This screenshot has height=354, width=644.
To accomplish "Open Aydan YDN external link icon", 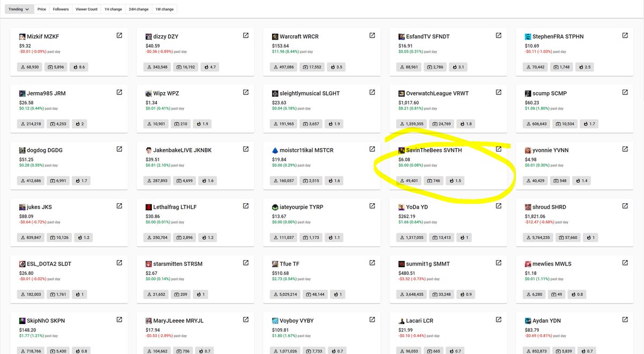I will point(625,320).
